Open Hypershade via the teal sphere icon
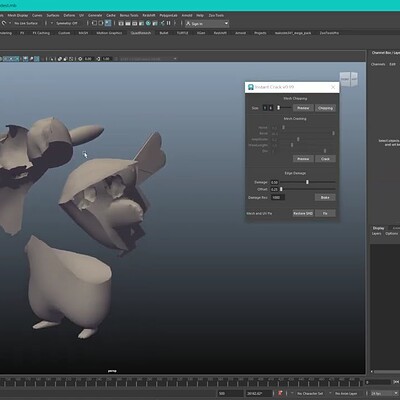Image resolution: width=400 pixels, height=400 pixels. click(x=148, y=23)
